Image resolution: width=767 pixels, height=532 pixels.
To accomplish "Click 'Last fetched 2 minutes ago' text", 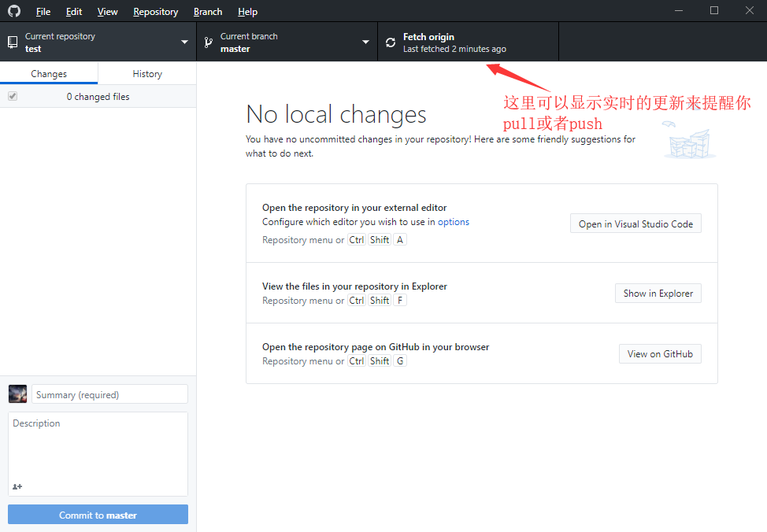I will point(454,49).
